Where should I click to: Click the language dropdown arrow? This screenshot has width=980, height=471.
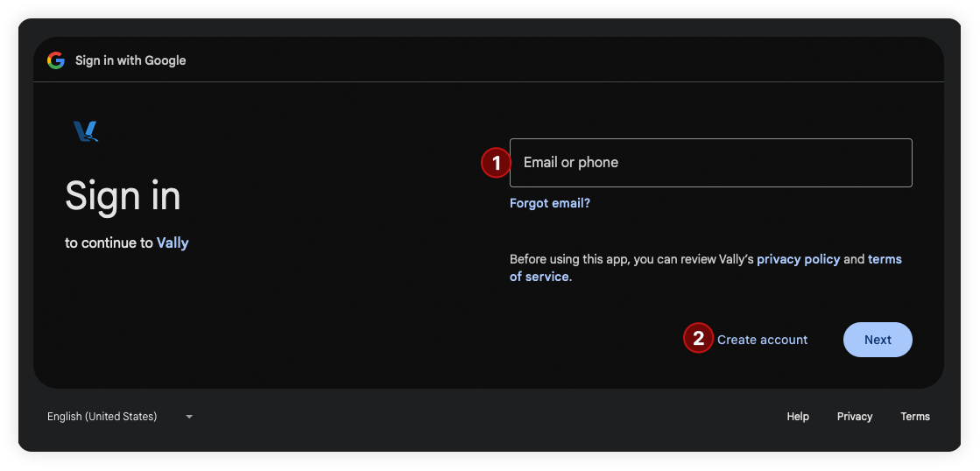pyautogui.click(x=189, y=417)
